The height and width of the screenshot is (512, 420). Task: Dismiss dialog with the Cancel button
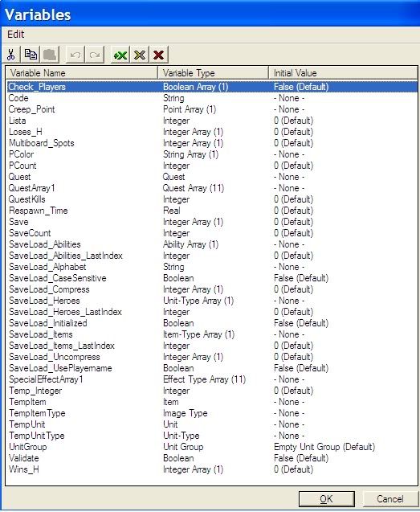[x=390, y=499]
